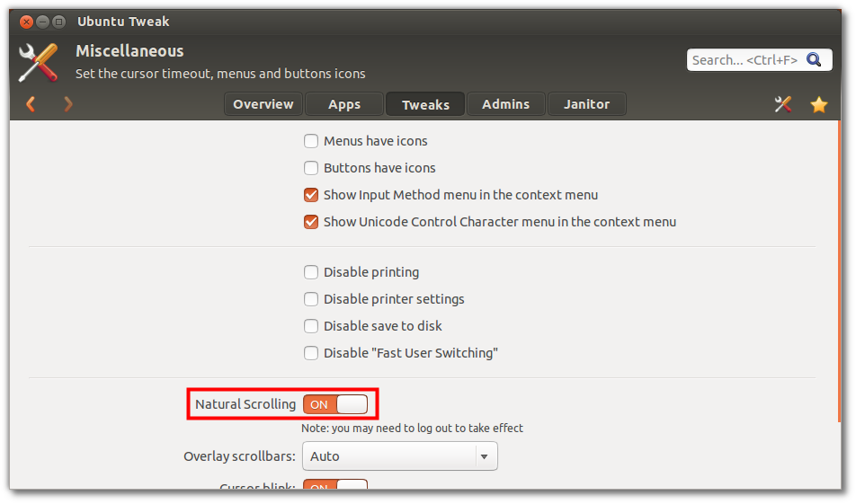Open the Janitor tab
Viewport: 856px width, 504px height.
[x=586, y=104]
